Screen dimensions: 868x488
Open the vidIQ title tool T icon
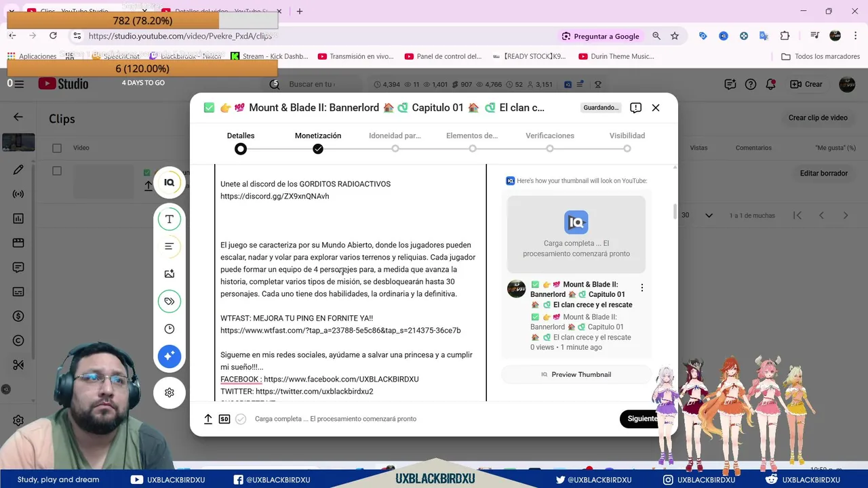[x=170, y=219]
